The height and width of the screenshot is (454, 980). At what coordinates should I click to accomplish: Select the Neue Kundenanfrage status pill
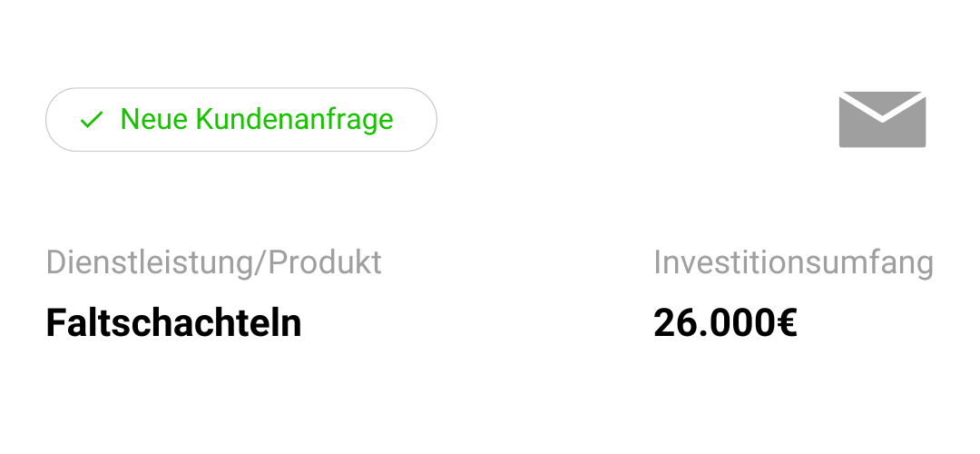point(241,120)
